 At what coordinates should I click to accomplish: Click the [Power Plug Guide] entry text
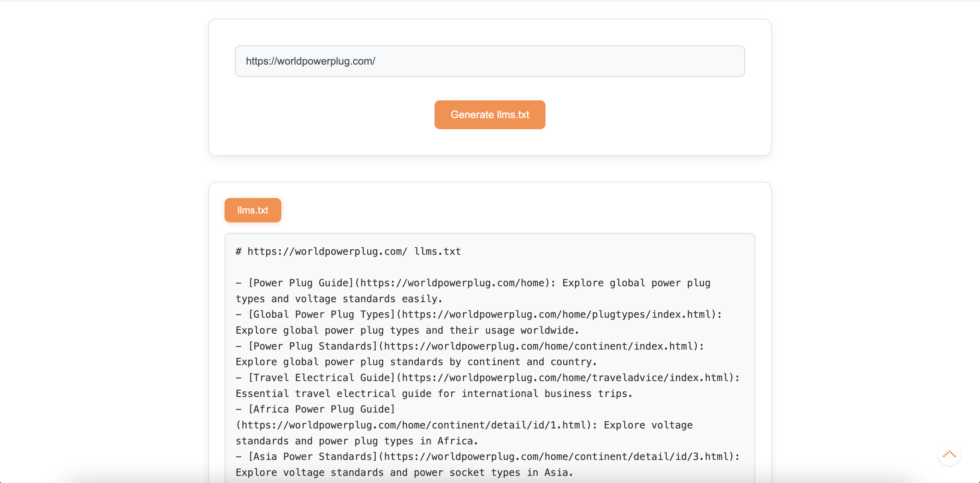(301, 283)
